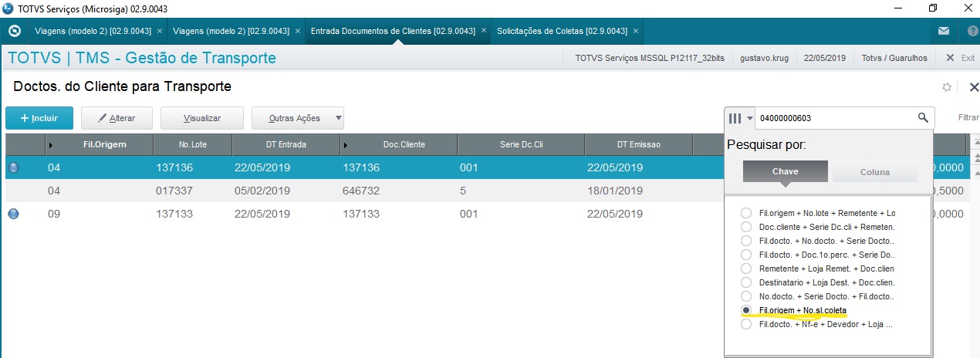The image size is (980, 358).
Task: Minimize the TOTVS Serviços window
Action: (x=897, y=8)
